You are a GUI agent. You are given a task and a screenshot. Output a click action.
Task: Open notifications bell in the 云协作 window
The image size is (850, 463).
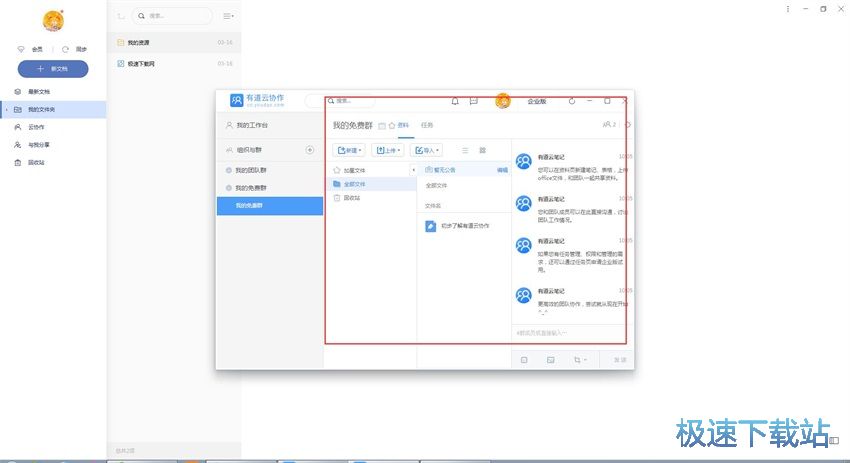tap(455, 101)
